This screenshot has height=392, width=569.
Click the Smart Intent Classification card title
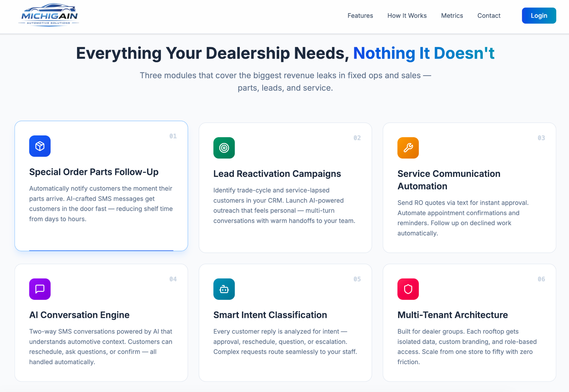pos(270,315)
